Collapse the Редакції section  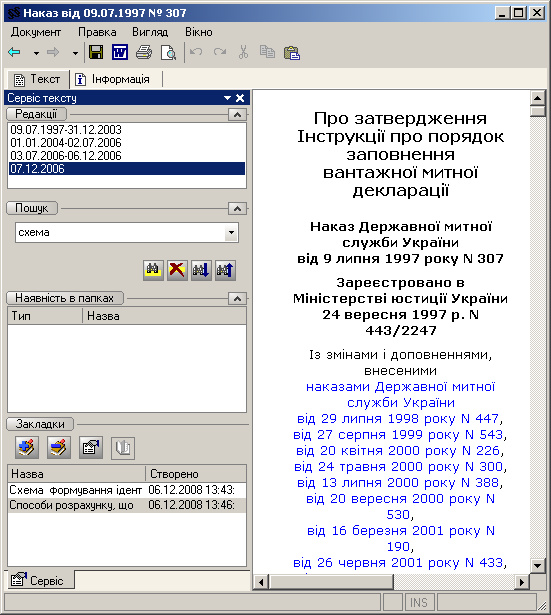tap(237, 115)
